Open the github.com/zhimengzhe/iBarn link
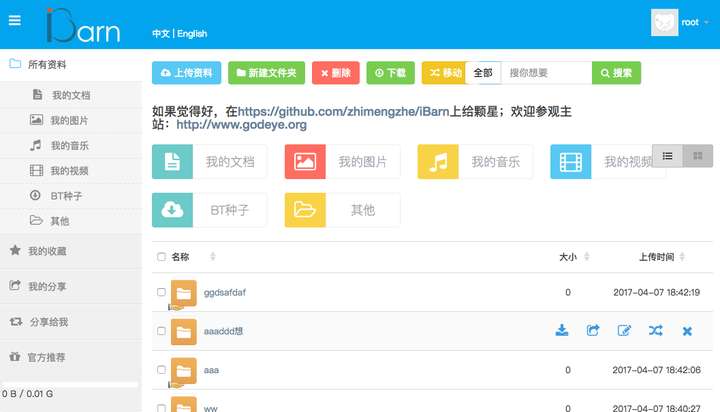This screenshot has width=720, height=412. point(343,112)
